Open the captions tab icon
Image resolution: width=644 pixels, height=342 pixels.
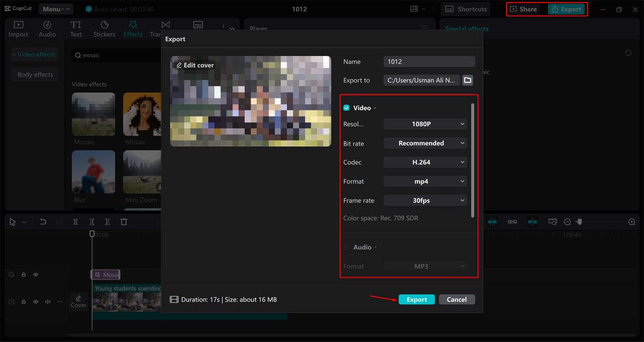pos(198,25)
